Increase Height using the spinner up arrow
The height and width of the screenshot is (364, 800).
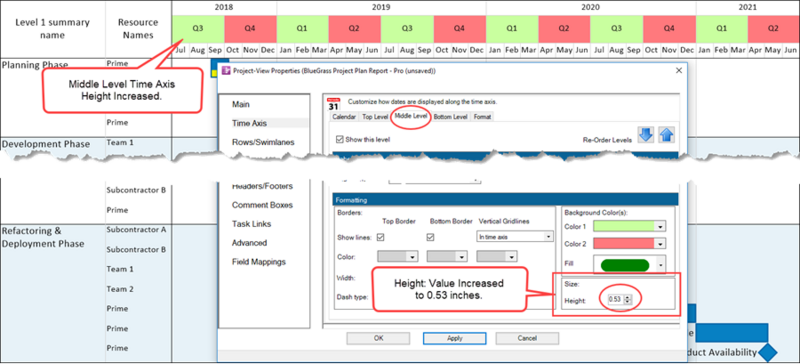tap(628, 298)
